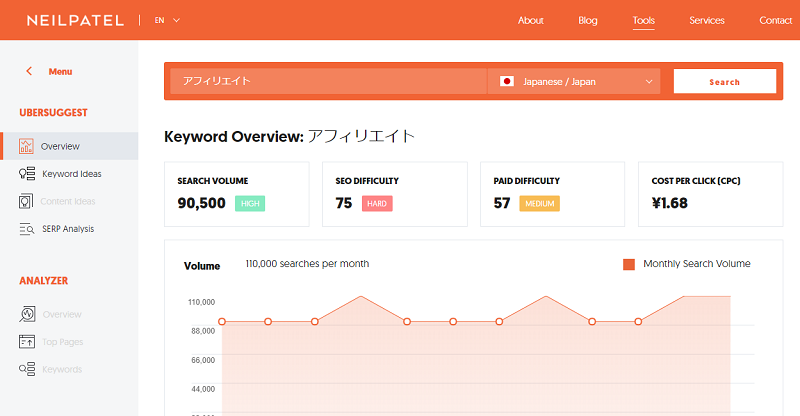Open the Services page
800x416 pixels.
707,20
